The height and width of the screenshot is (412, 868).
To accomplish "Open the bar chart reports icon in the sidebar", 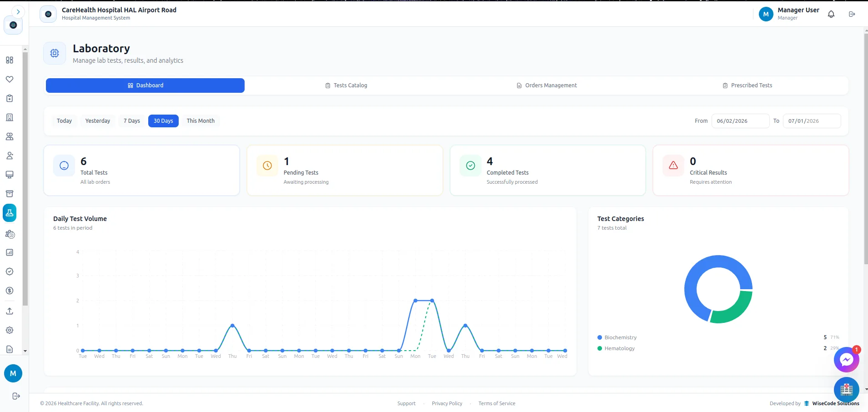I will coord(10,252).
